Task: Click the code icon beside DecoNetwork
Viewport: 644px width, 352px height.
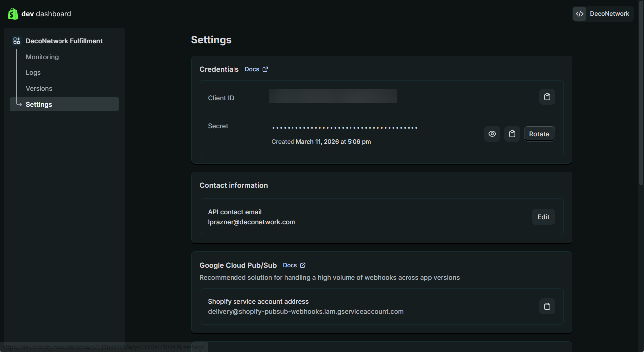Action: (x=580, y=14)
